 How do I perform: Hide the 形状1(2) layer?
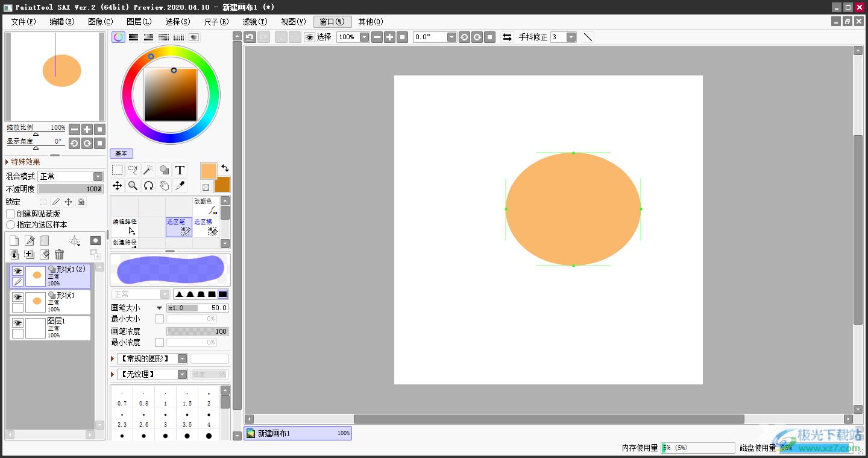pos(17,272)
